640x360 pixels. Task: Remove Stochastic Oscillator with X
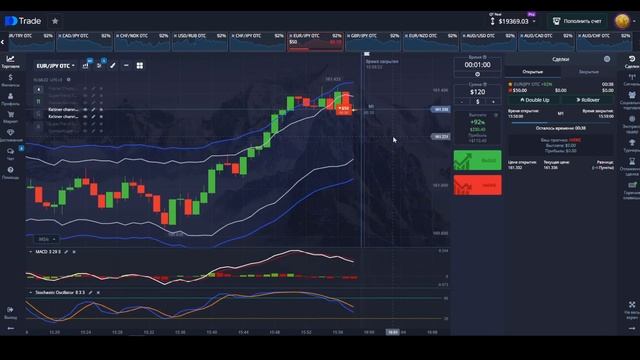point(98,292)
